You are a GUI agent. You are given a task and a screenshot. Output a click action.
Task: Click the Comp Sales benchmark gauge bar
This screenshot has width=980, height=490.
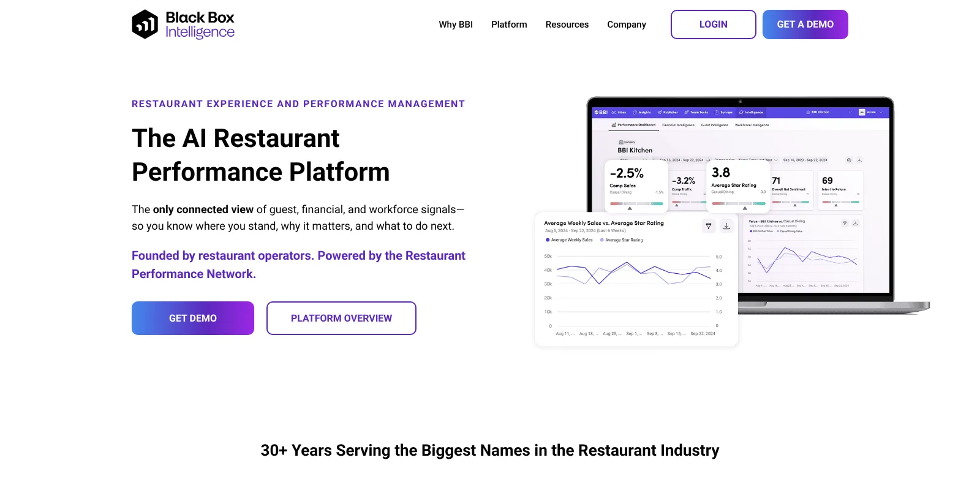[x=636, y=203]
